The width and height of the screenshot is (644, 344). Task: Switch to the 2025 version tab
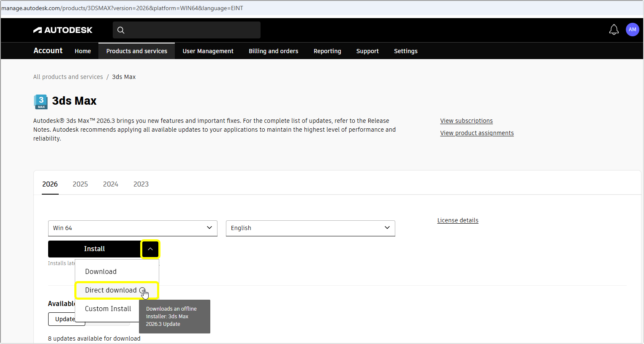[x=80, y=184]
